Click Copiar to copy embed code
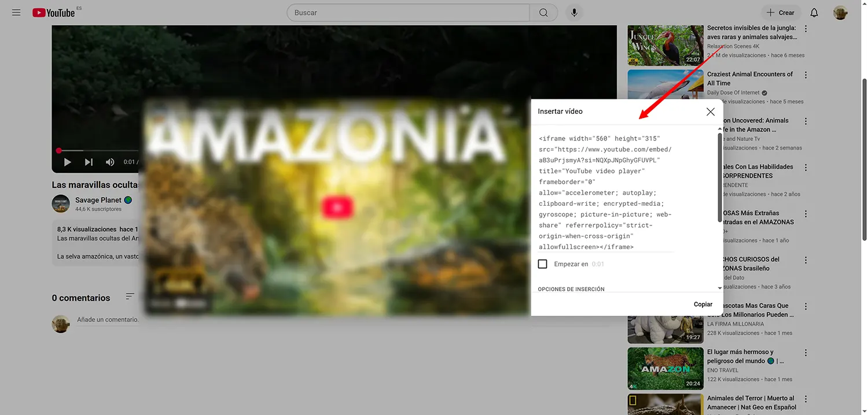 coord(703,304)
